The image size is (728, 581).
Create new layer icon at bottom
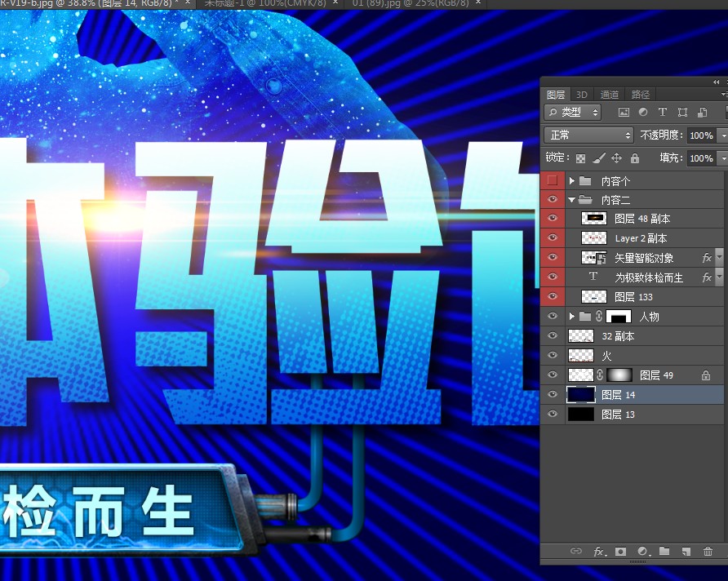(686, 552)
